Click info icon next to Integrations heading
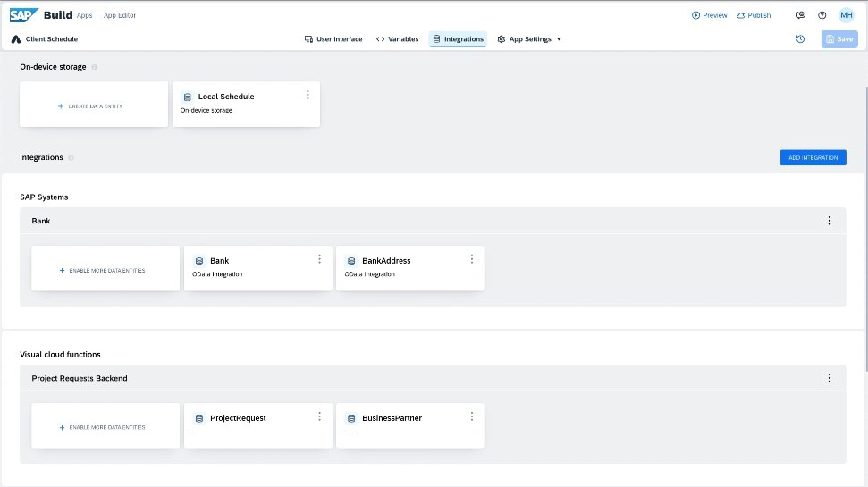868x487 pixels. pos(71,158)
